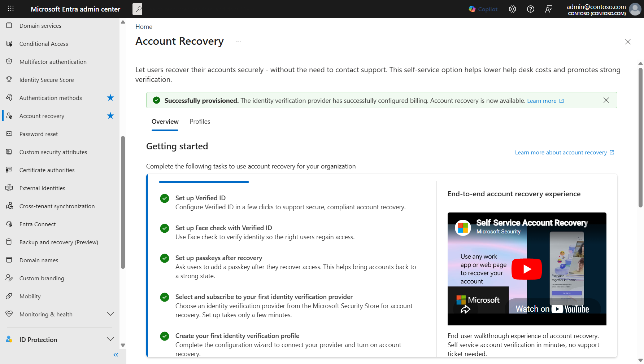Expand Monitoring & health chevron

point(110,314)
